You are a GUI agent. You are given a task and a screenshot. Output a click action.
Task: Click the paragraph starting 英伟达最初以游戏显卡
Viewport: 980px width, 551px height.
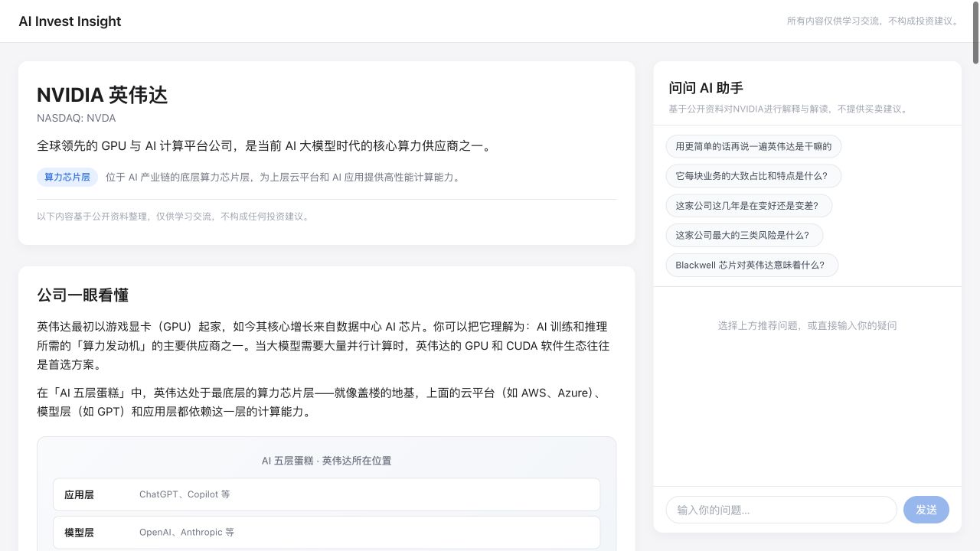[322, 346]
